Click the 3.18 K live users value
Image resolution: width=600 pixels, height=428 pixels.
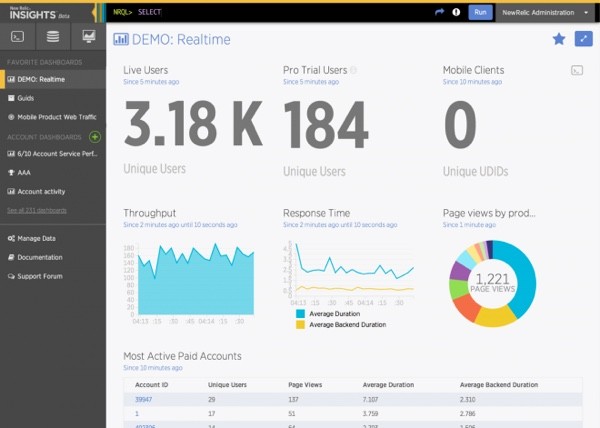(193, 124)
